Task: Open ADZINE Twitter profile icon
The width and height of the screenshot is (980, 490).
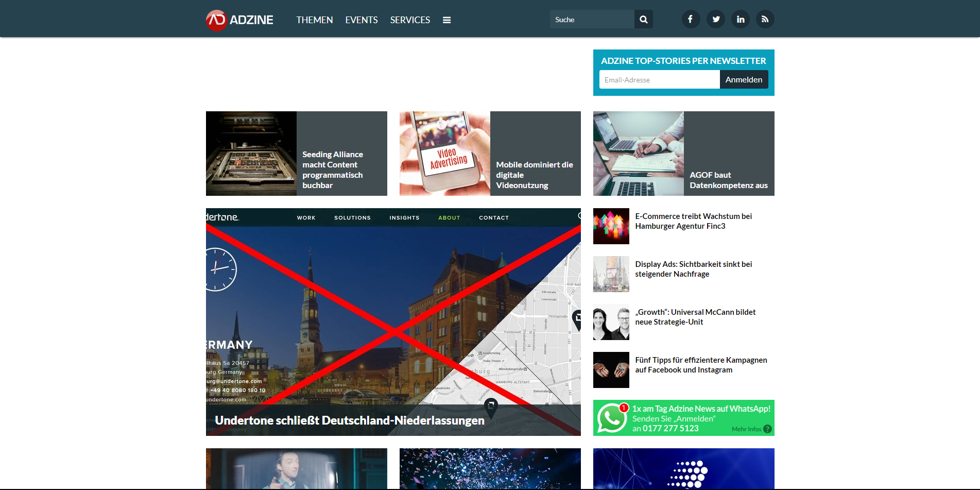Action: pyautogui.click(x=716, y=19)
